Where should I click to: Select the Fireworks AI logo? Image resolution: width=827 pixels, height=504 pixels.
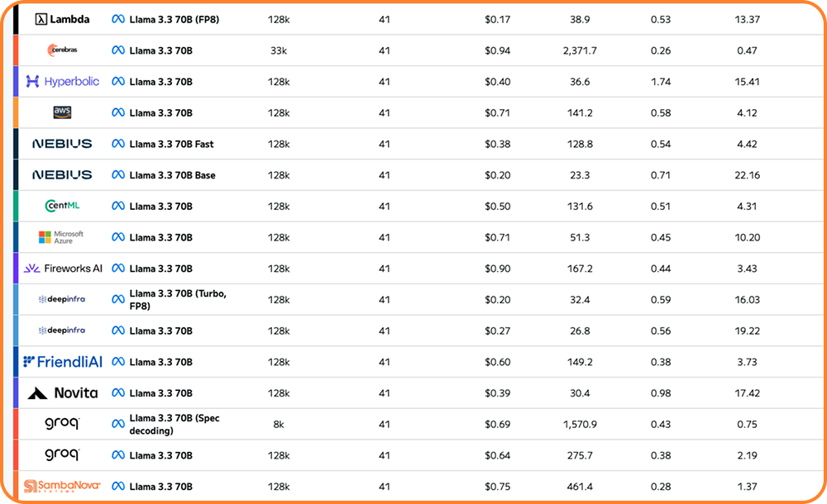[63, 269]
